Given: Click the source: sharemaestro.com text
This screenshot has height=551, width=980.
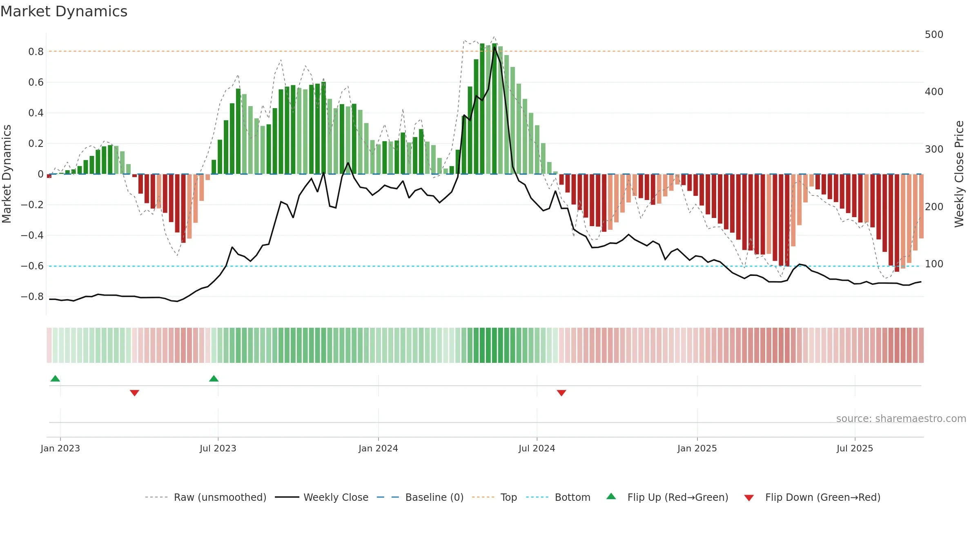Looking at the screenshot, I should (x=901, y=418).
